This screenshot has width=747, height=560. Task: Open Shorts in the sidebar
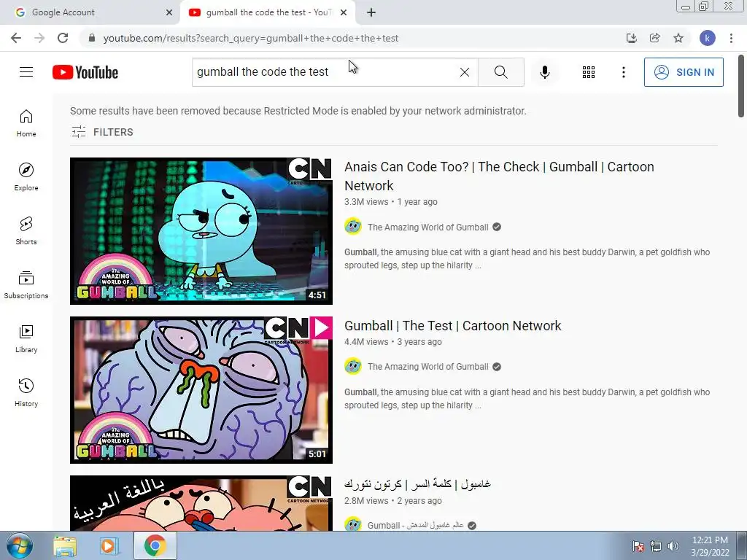[26, 231]
